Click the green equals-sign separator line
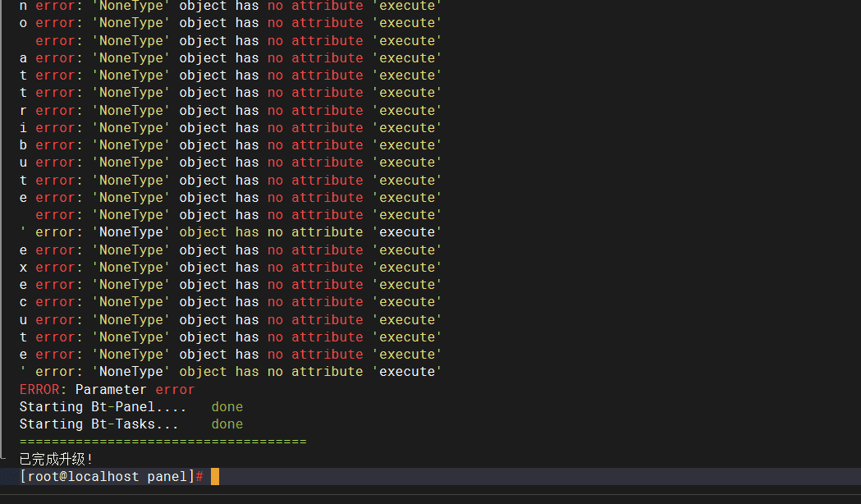This screenshot has height=504, width=861. 163,442
